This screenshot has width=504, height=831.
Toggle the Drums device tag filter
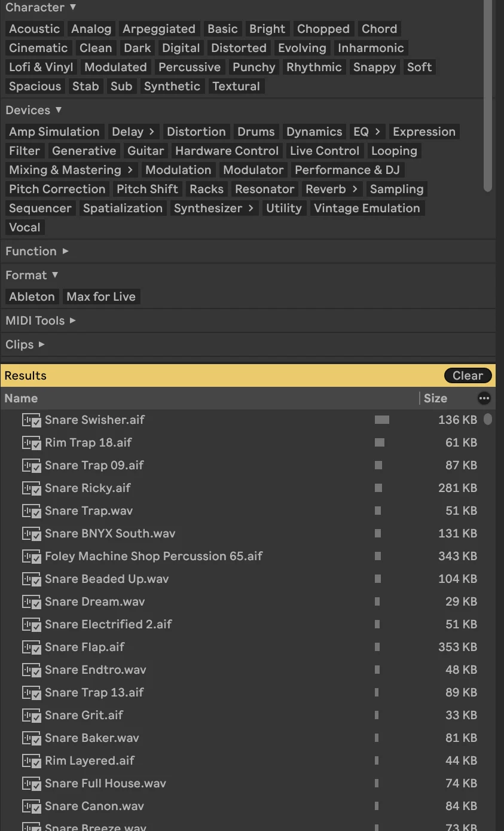pyautogui.click(x=256, y=132)
